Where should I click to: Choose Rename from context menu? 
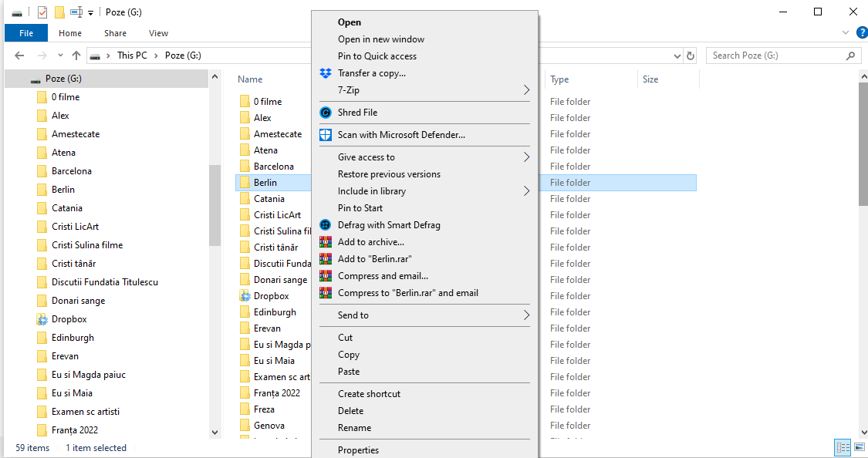point(354,428)
